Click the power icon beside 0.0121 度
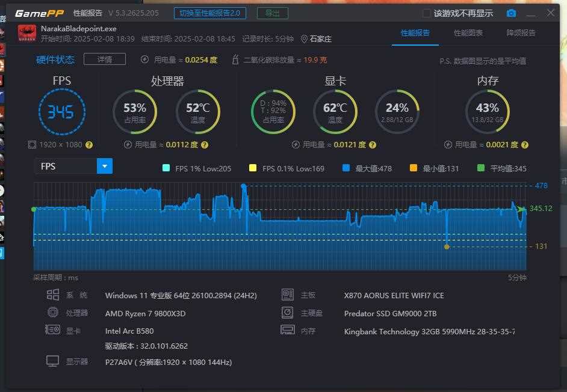The width and height of the screenshot is (567, 392). (x=296, y=145)
